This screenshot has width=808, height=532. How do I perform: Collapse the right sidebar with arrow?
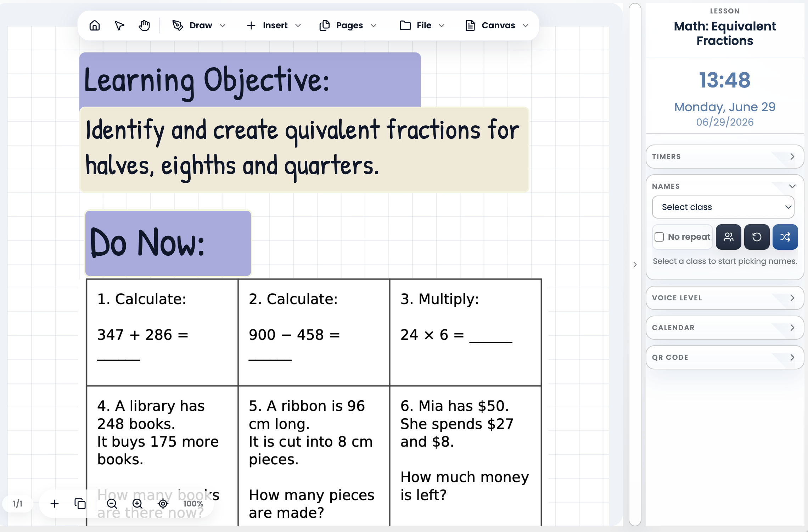(635, 265)
